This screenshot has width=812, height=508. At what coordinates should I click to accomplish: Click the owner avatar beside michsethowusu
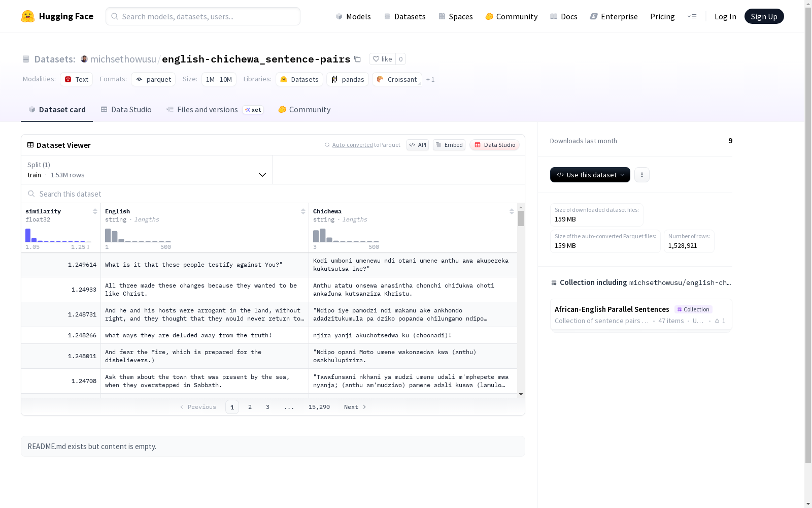84,59
